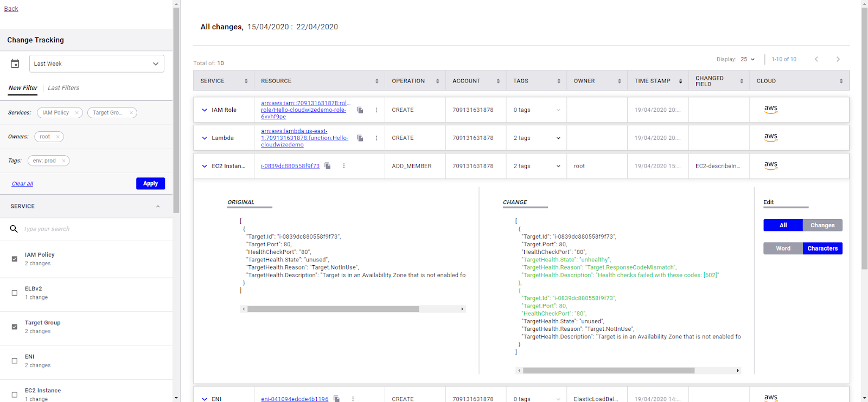Image resolution: width=868 pixels, height=402 pixels.
Task: Collapse the SERVICE filter section
Action: (158, 207)
